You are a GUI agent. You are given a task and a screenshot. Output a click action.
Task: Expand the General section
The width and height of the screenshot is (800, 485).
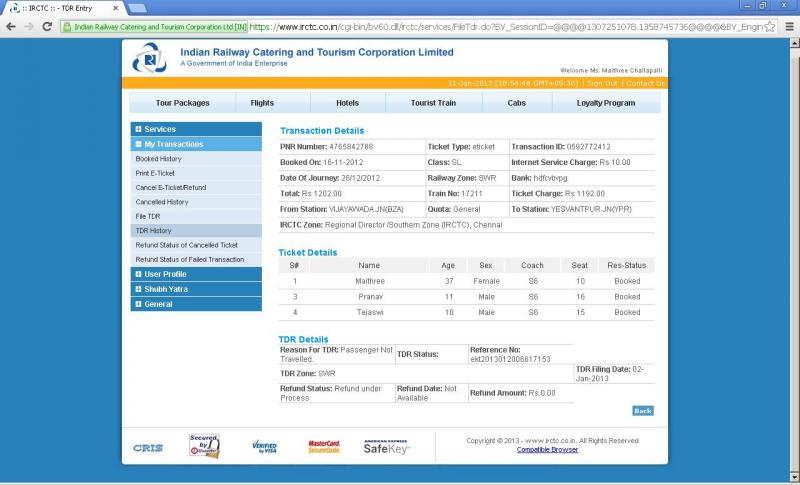tap(196, 304)
